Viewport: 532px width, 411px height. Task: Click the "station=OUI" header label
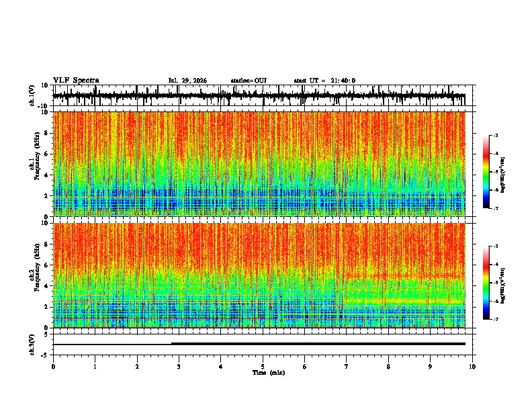pyautogui.click(x=249, y=81)
